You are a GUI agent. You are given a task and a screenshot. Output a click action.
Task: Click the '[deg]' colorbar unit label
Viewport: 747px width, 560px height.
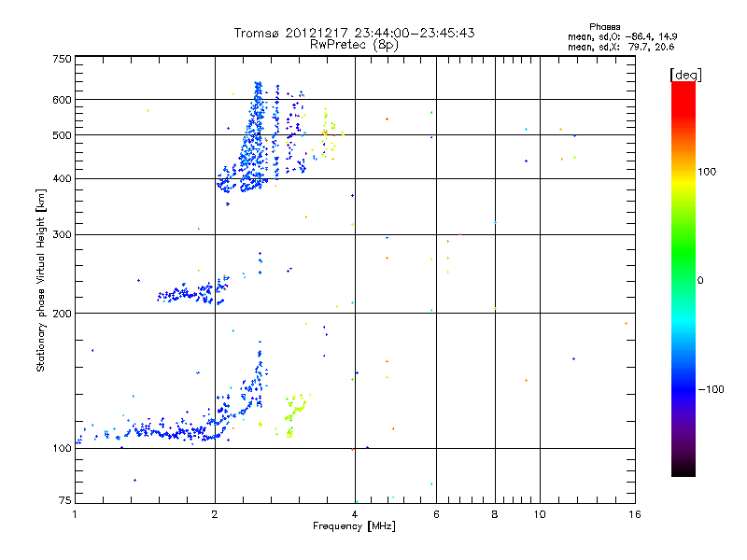click(x=685, y=75)
